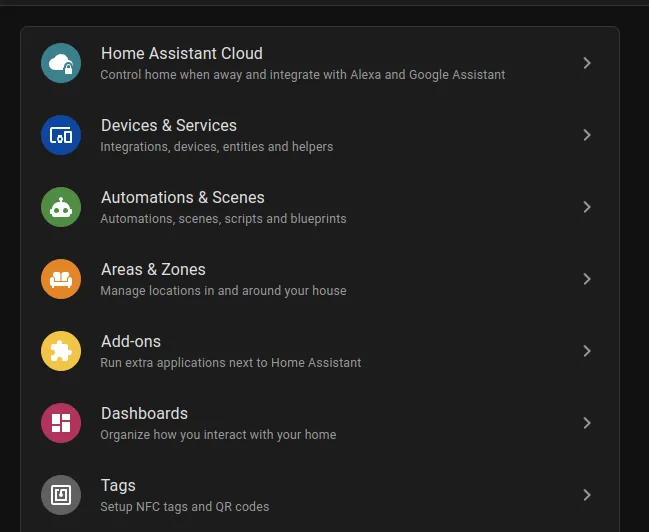Click the blue Devices & Services icon
Image resolution: width=649 pixels, height=532 pixels.
[x=61, y=135]
